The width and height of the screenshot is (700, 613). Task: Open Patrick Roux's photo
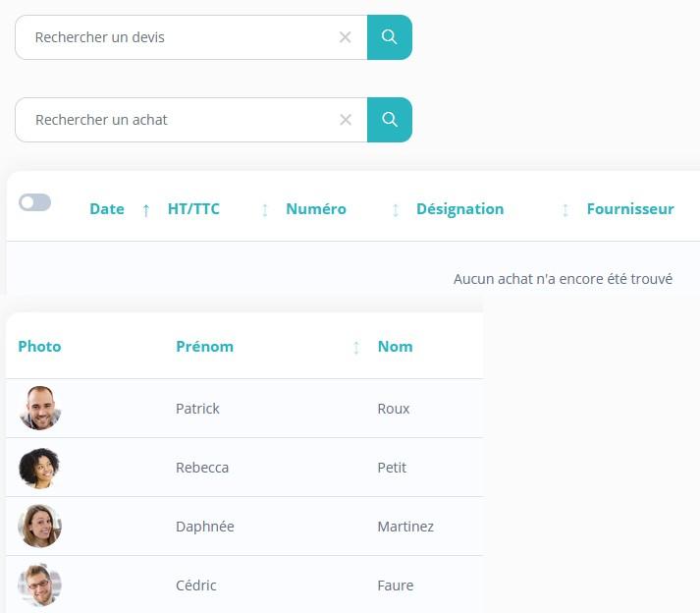click(39, 408)
